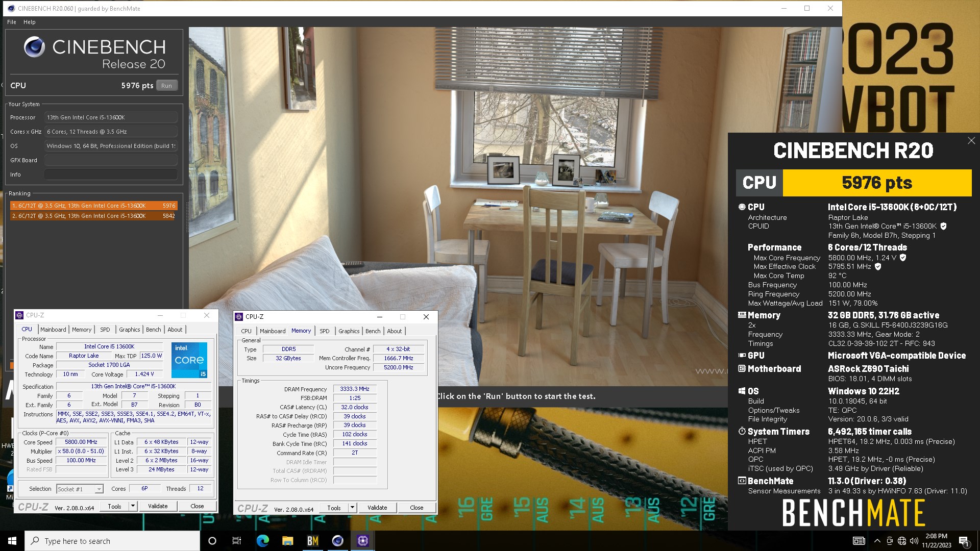
Task: Click the CPU-Z title bar icon in CPU window
Action: [x=19, y=315]
